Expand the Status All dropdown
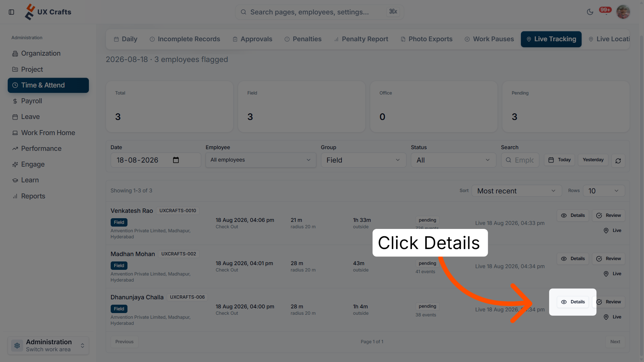 [453, 160]
